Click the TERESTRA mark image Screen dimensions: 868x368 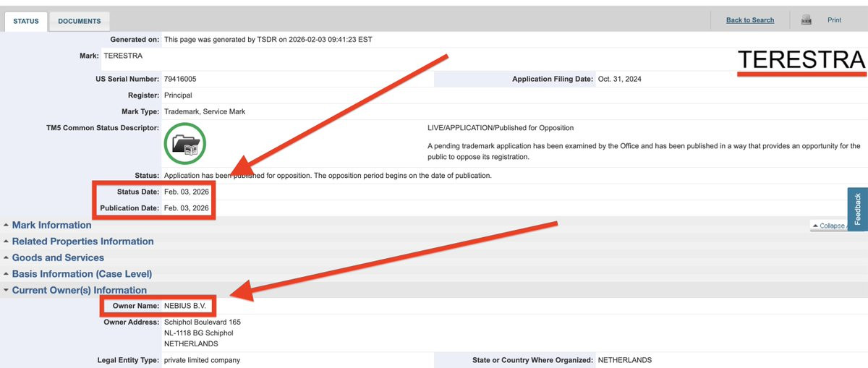coord(801,60)
